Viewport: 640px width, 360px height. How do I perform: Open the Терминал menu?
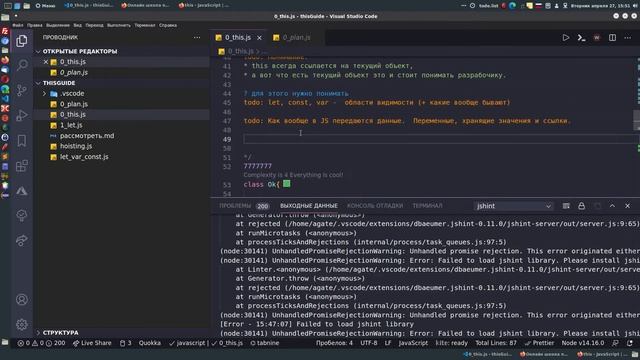click(x=145, y=25)
